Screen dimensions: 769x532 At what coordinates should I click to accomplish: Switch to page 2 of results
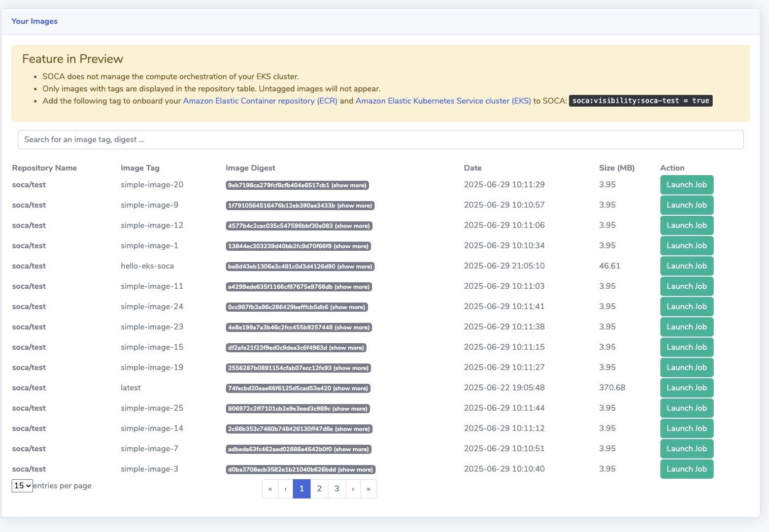[x=319, y=489]
